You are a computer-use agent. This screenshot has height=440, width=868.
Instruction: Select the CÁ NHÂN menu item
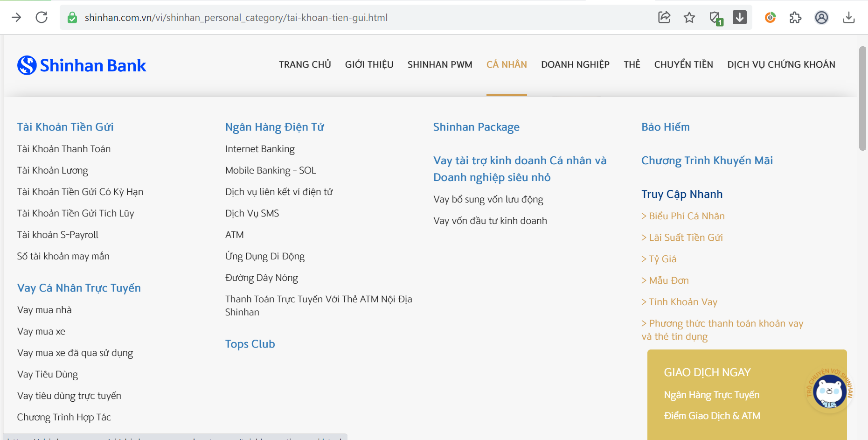click(x=507, y=64)
